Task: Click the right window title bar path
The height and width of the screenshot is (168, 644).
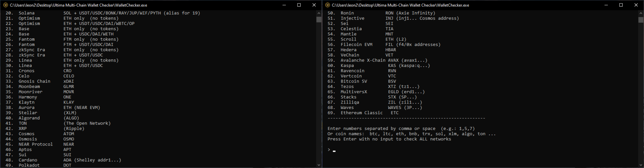Action: (400, 5)
